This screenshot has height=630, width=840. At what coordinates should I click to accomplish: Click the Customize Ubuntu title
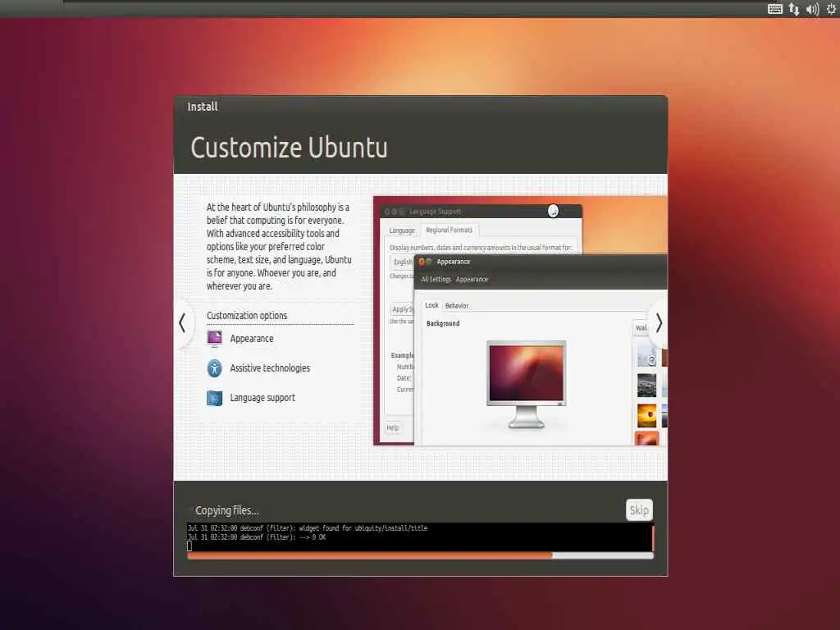click(289, 148)
